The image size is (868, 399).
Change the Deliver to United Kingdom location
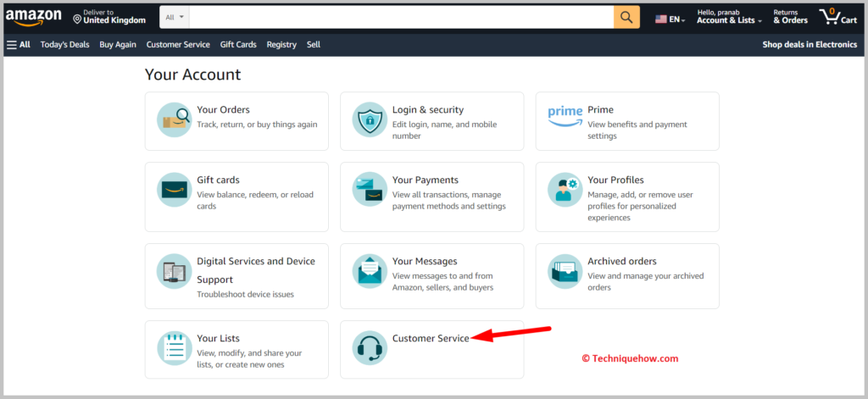coord(109,17)
